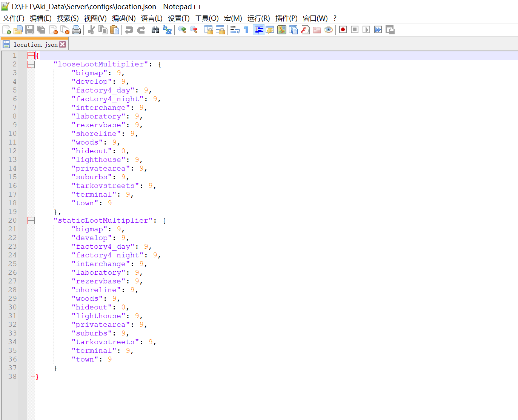Open the 编码(N) menu
Image resolution: width=518 pixels, height=420 pixels.
[124, 18]
